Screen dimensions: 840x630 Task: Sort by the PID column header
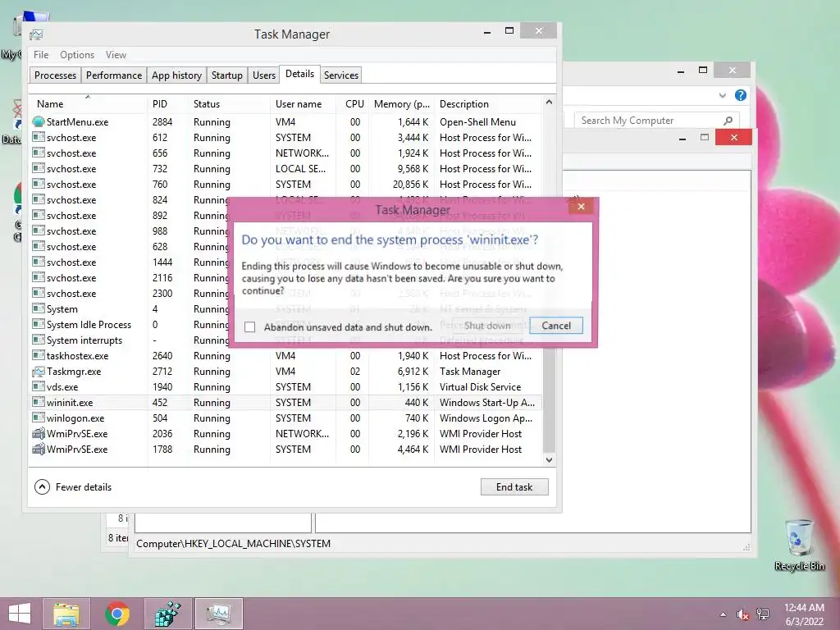click(x=167, y=104)
